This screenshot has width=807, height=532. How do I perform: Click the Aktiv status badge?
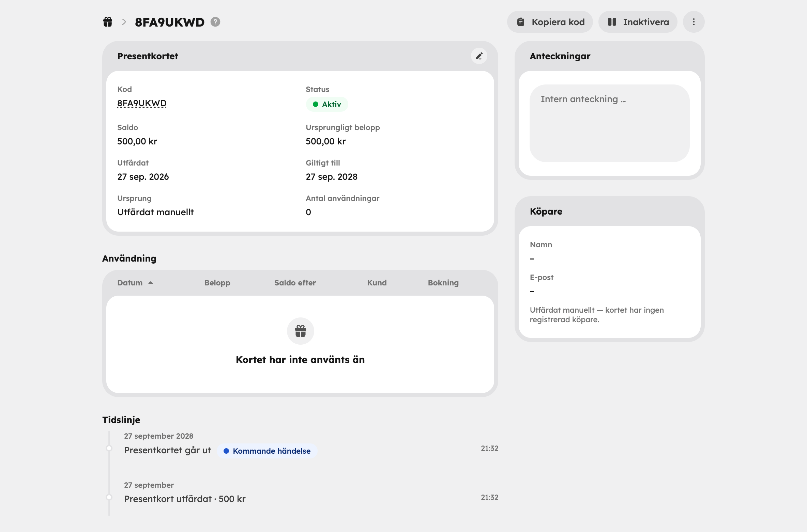tap(327, 104)
